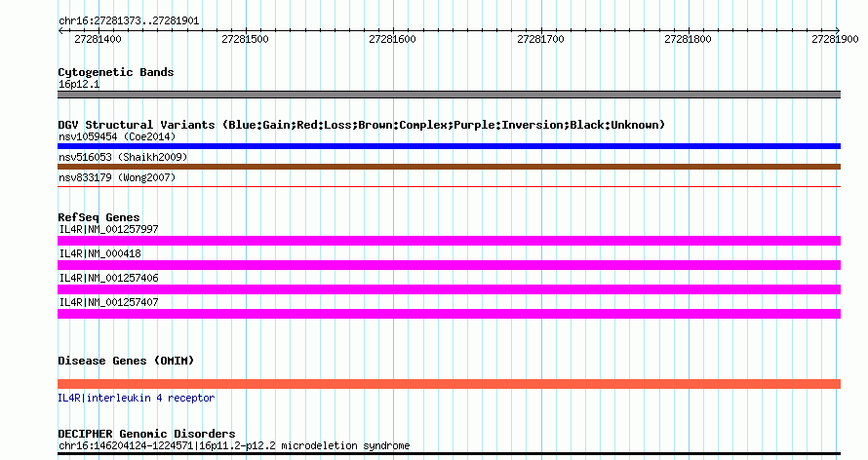Screen dimensions: 868x460
Task: Click the magenta bar for IL4R|NM_001257997
Action: tap(449, 241)
